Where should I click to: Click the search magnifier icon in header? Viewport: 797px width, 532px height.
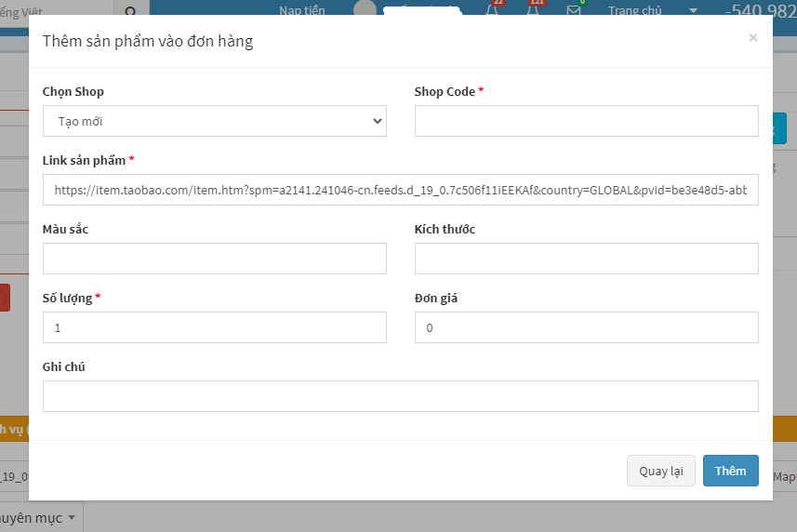130,11
